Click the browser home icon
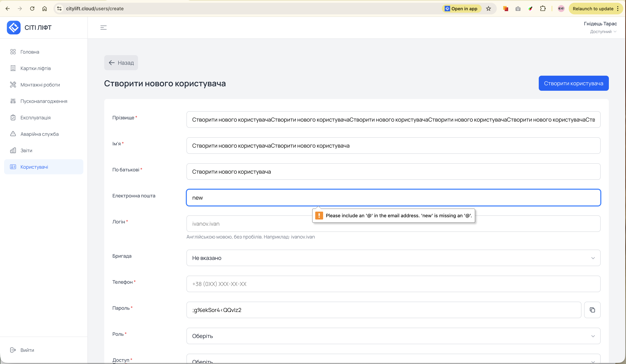The image size is (626, 364). coord(44,9)
